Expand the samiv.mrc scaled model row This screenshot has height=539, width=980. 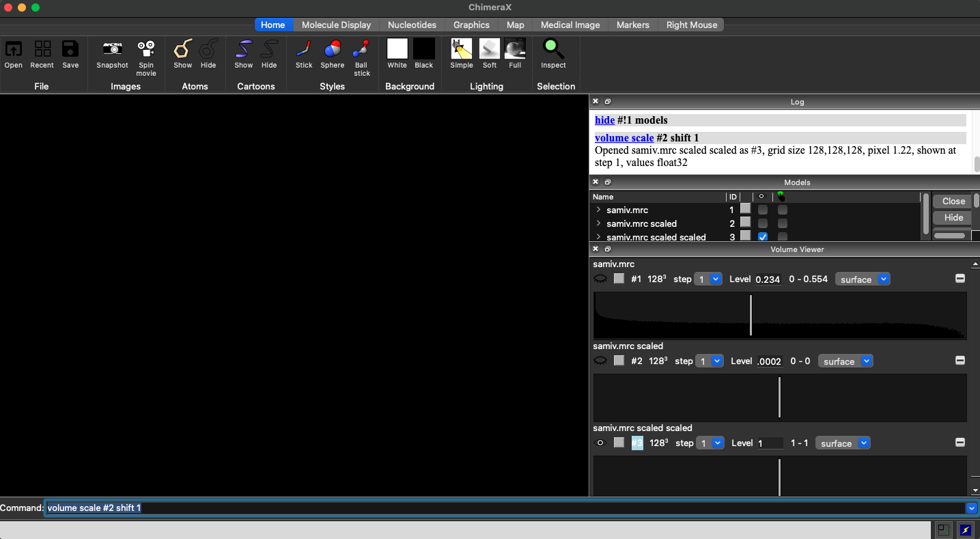click(599, 223)
